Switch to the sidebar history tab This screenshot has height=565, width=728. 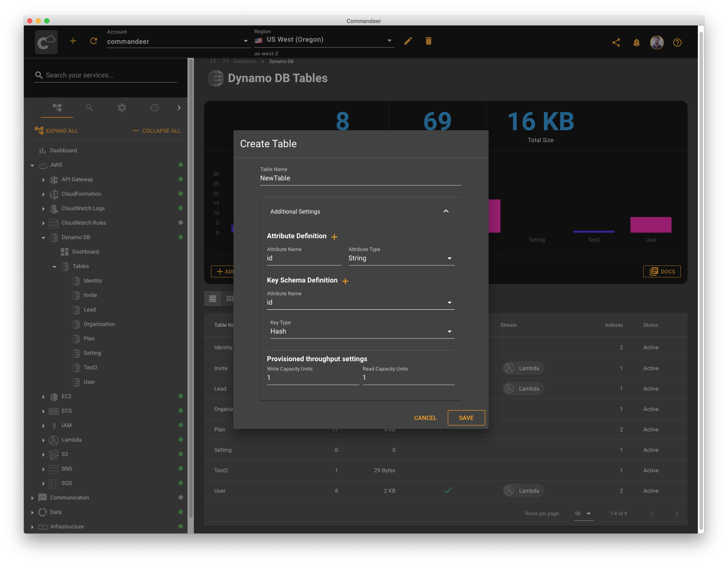[x=154, y=108]
